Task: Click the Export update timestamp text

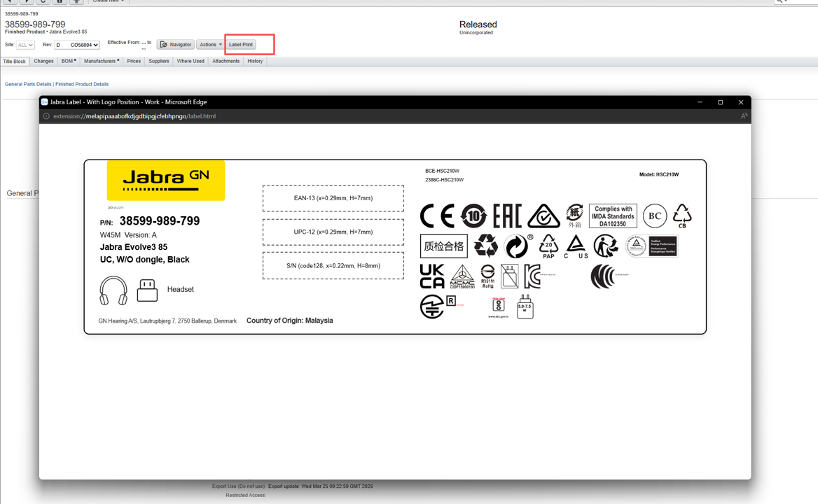Action: click(x=320, y=486)
